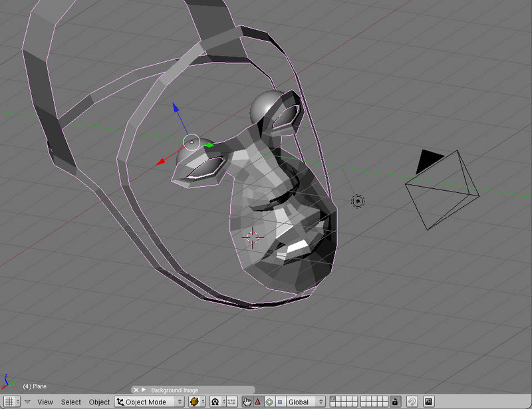Viewport: 532px width, 409px height.
Task: Expand the Background Image panel arrow
Action: pos(144,390)
